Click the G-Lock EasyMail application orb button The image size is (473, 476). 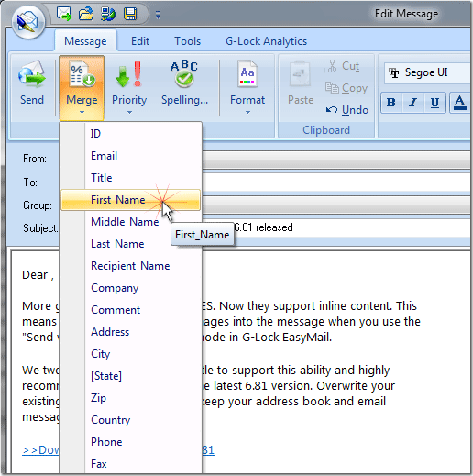pos(28,23)
